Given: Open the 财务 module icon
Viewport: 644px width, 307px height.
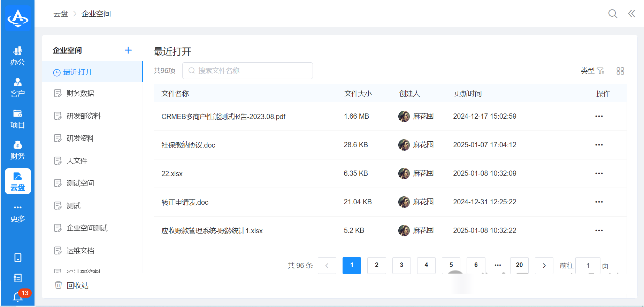Looking at the screenshot, I should click(x=17, y=150).
